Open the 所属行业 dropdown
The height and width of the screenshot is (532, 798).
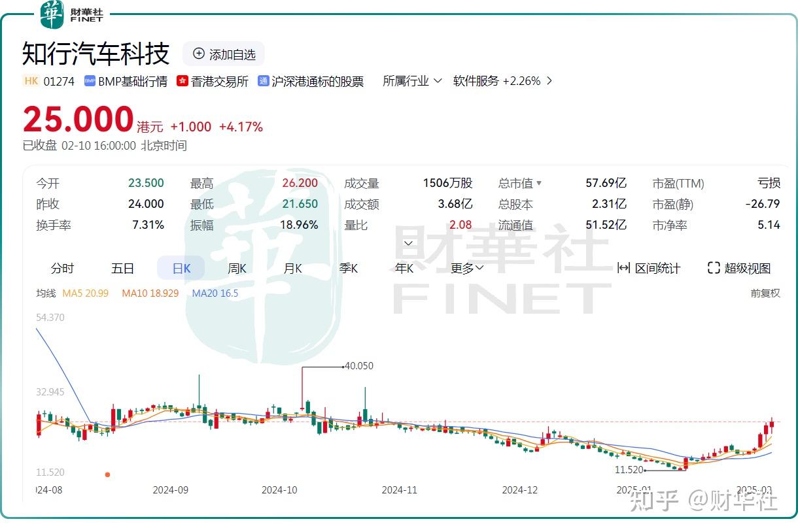(x=412, y=81)
